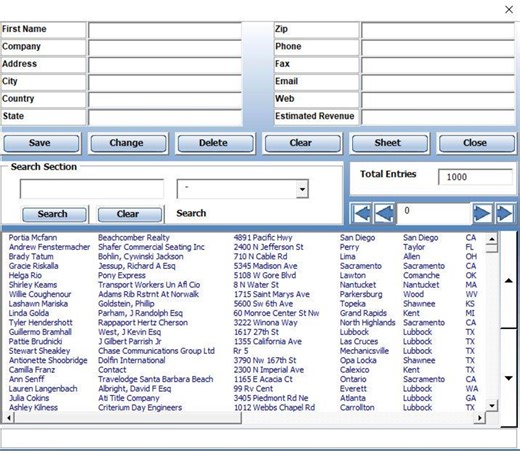This screenshot has height=451, width=520.
Task: Click company cell Beachcomber Realty
Action: tap(134, 238)
